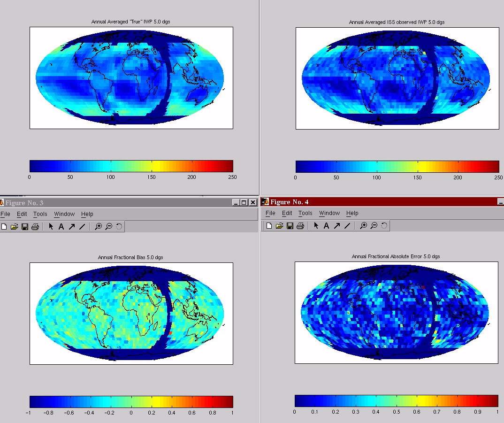Screen dimensions: 504x423
Task: Click the Annual Fractional Bias map
Action: pyautogui.click(x=131, y=314)
